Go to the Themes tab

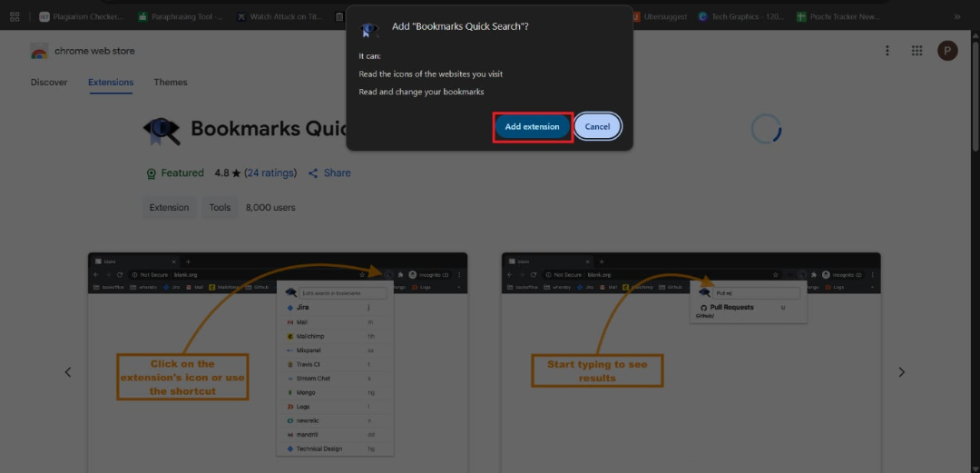(171, 82)
